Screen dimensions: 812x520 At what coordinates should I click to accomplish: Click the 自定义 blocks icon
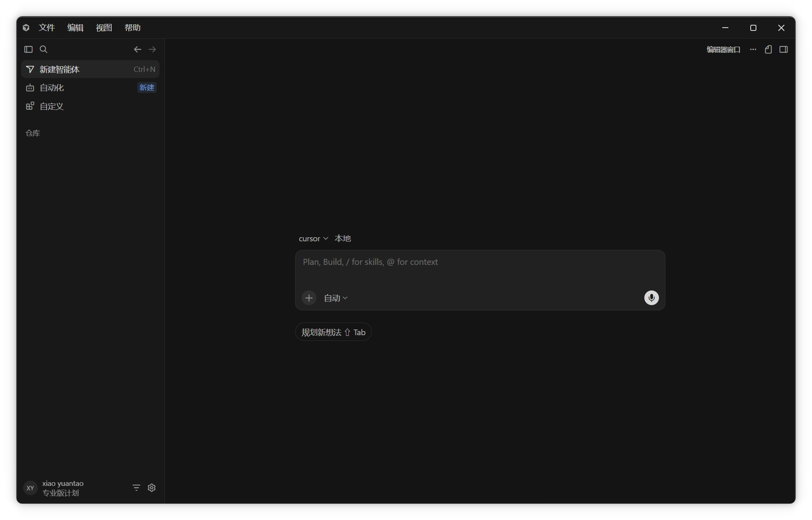tap(30, 106)
